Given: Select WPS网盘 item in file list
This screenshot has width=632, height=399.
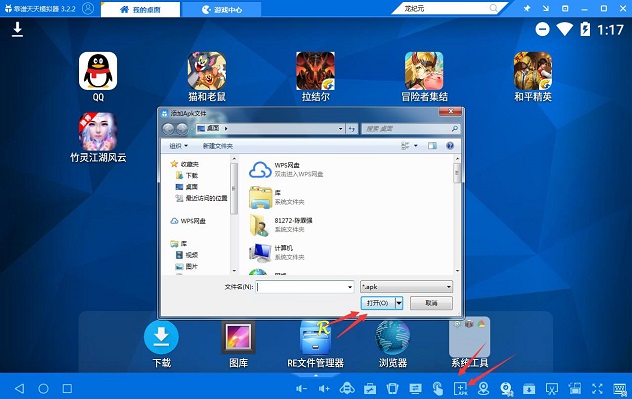Looking at the screenshot, I should [286, 170].
